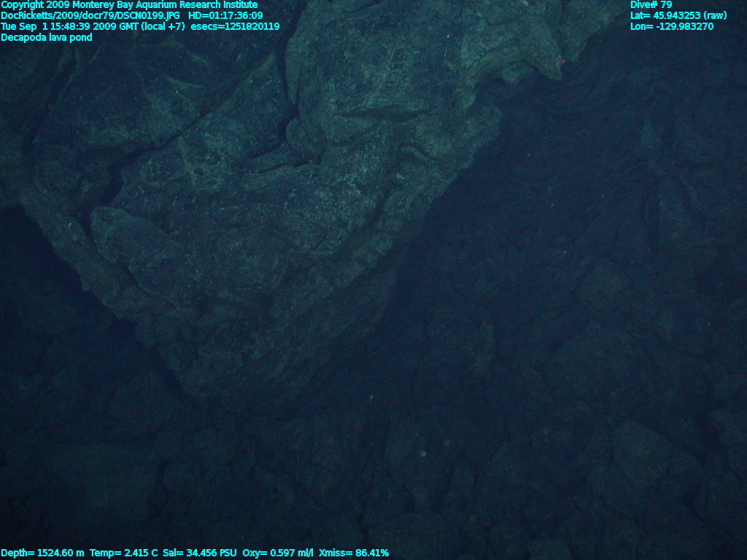The image size is (747, 560).
Task: Select the 'esecs=1251820119' value
Action: pyautogui.click(x=235, y=27)
